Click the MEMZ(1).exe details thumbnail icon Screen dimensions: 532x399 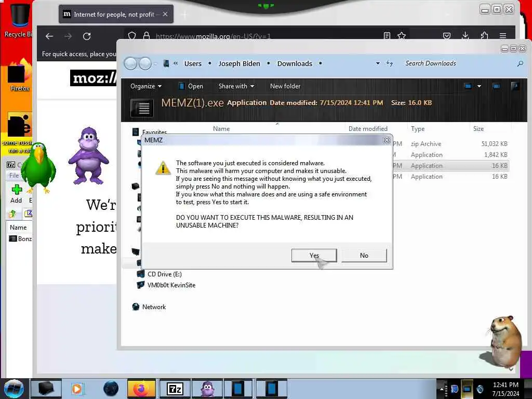pos(142,108)
